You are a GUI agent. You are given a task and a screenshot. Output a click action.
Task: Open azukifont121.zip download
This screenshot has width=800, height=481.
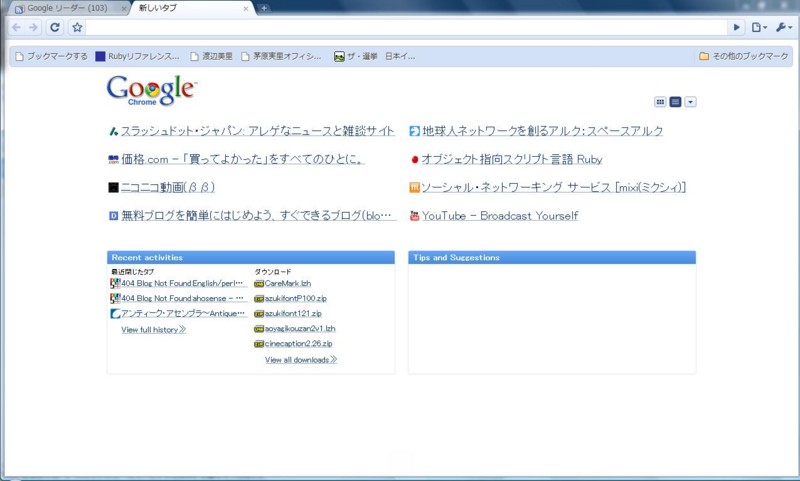tap(293, 313)
